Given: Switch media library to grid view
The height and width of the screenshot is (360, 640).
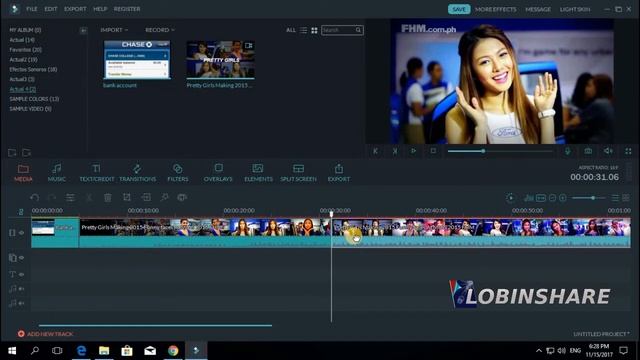Looking at the screenshot, I should point(314,30).
